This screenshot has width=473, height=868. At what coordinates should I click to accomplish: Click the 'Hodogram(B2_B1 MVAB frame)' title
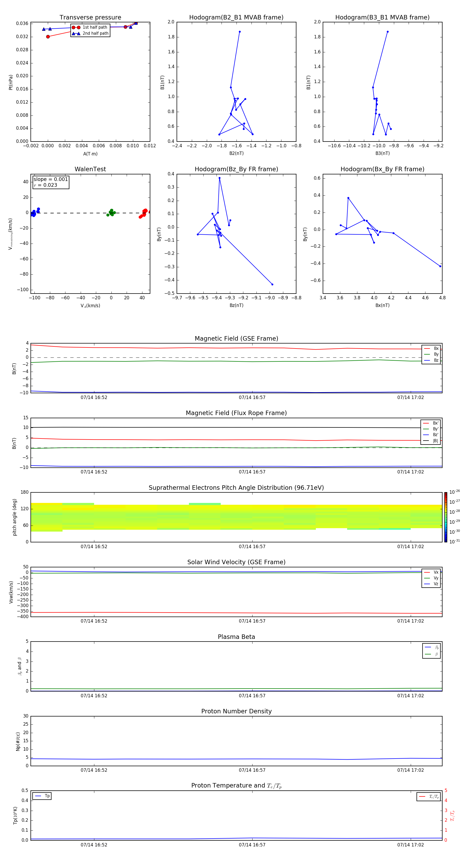(236, 18)
